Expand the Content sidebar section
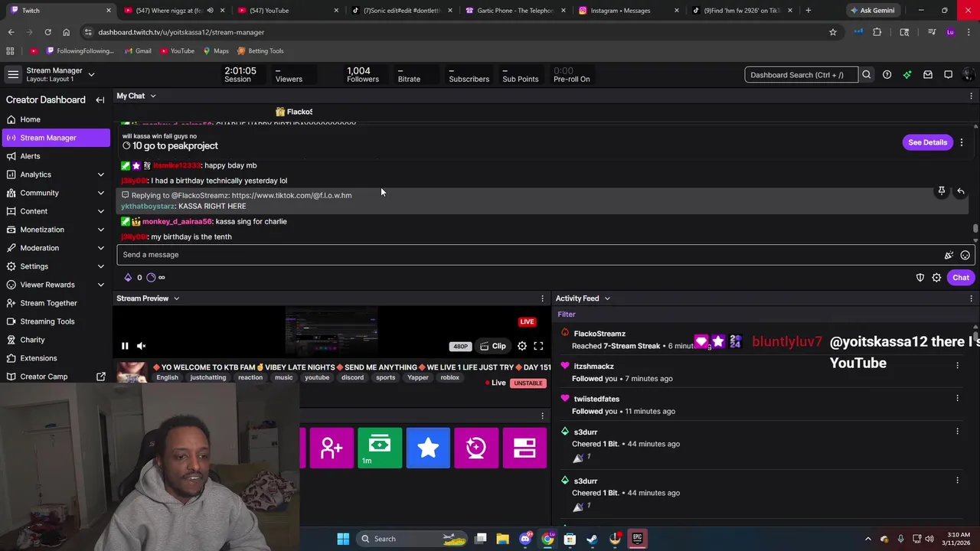Viewport: 980px width, 551px height. (x=100, y=211)
